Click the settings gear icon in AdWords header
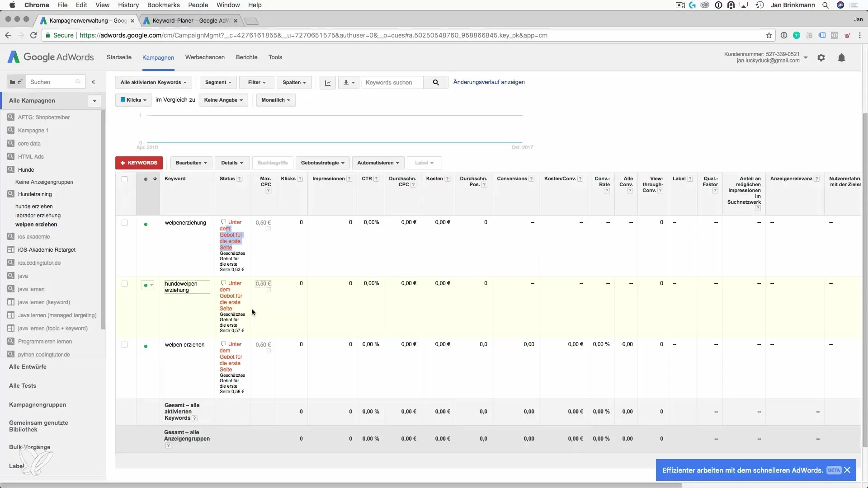Screen dimensions: 868x488 tap(821, 58)
